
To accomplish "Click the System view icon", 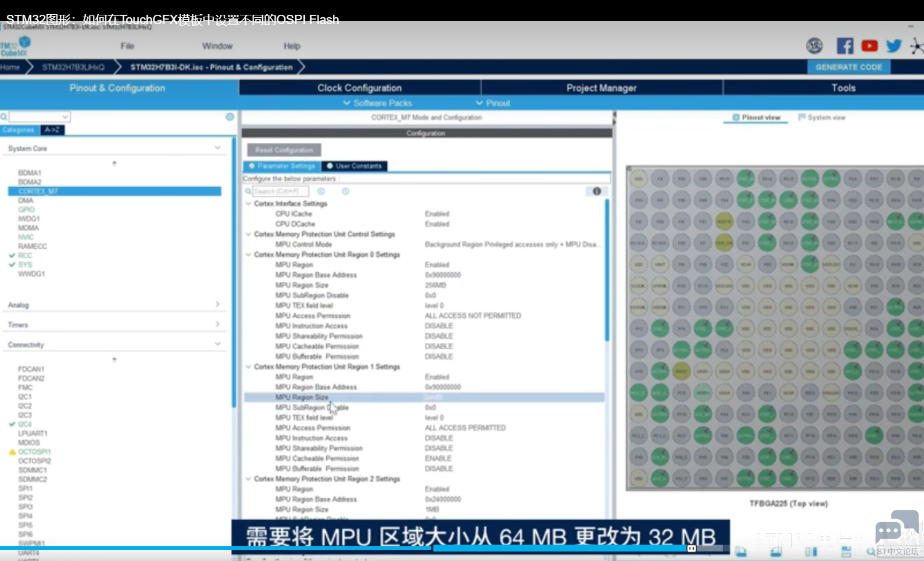I will click(801, 117).
